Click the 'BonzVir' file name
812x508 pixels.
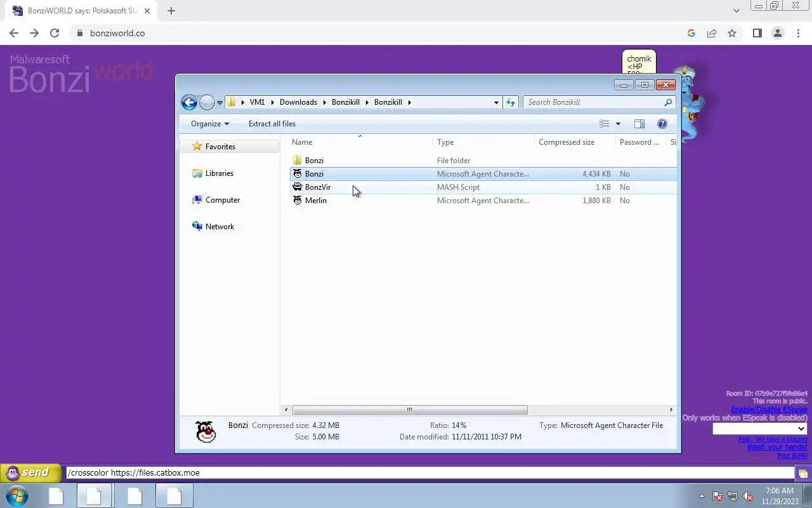point(318,187)
